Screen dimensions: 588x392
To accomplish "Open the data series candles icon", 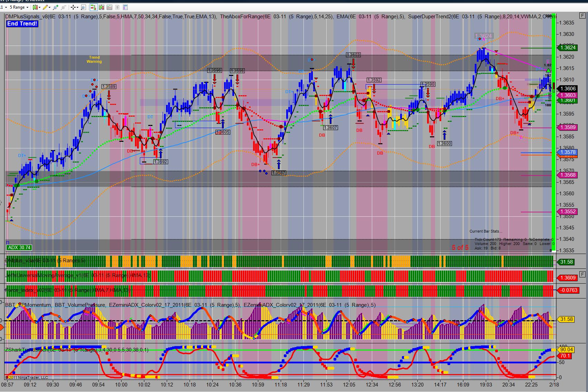I will 102,7.
